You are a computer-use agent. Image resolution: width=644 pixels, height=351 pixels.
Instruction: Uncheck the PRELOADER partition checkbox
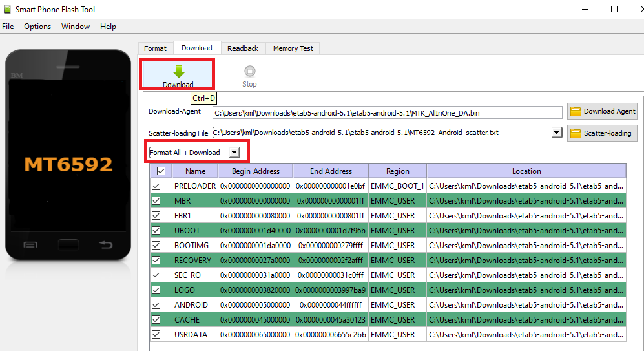click(156, 186)
